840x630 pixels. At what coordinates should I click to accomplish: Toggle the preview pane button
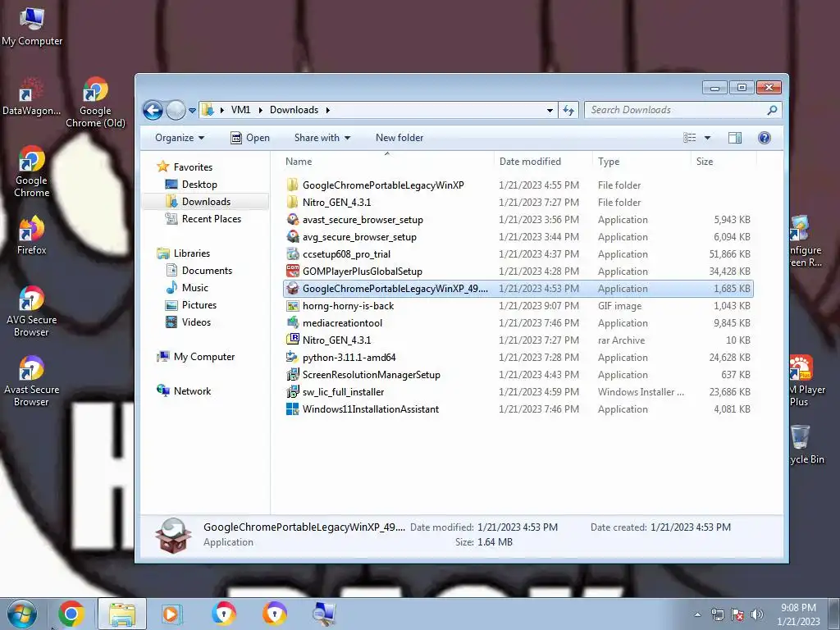(x=734, y=138)
